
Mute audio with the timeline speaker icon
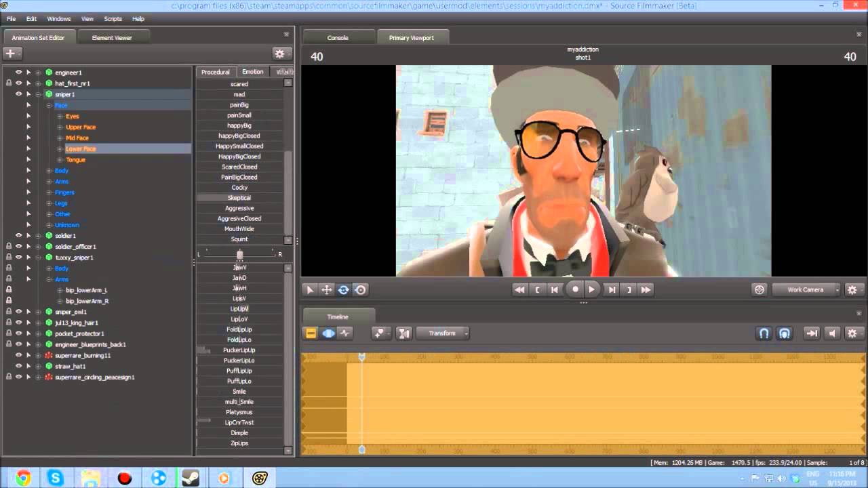[832, 333]
